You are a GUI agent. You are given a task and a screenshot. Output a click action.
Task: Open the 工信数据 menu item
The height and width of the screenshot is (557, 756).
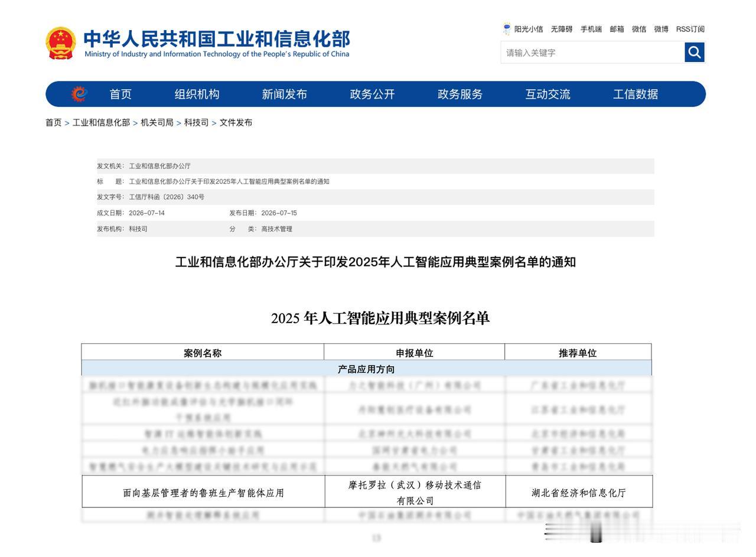(636, 94)
